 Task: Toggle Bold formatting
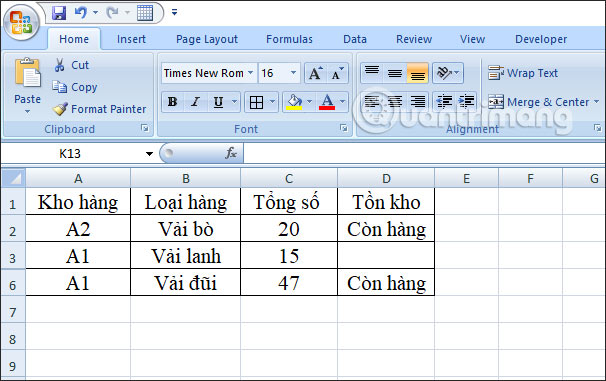pyautogui.click(x=172, y=102)
